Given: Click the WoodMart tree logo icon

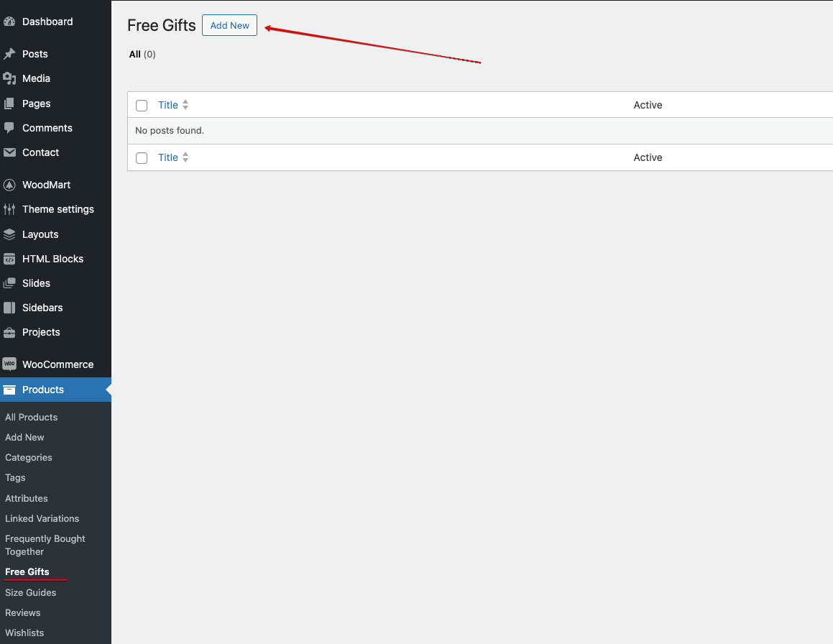Looking at the screenshot, I should (9, 185).
